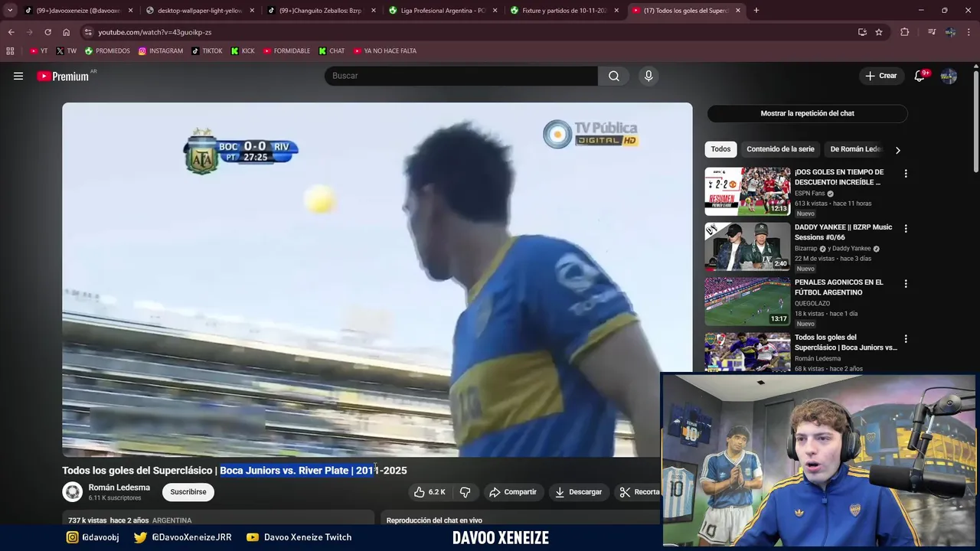The height and width of the screenshot is (551, 980).
Task: Click the YouTube Premium logo
Action: [x=64, y=76]
